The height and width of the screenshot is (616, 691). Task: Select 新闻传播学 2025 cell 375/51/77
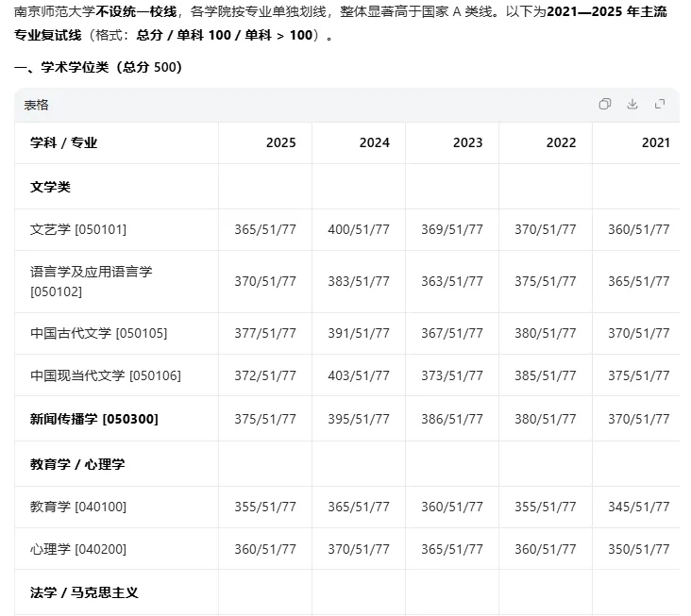coord(265,419)
